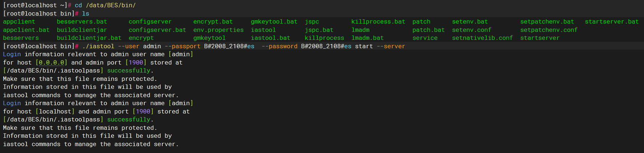The image size is (644, 153).
Task: Click the besservers directory name
Action: [x=21, y=38]
